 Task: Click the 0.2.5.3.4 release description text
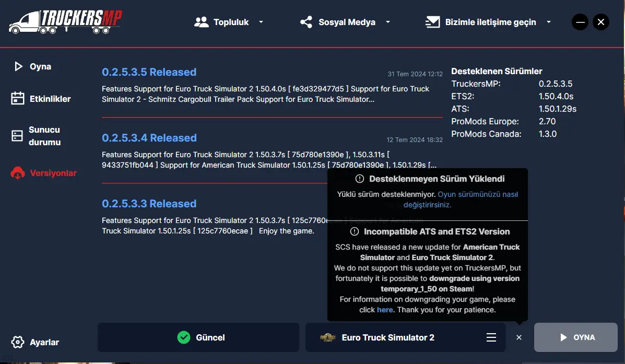(269, 160)
